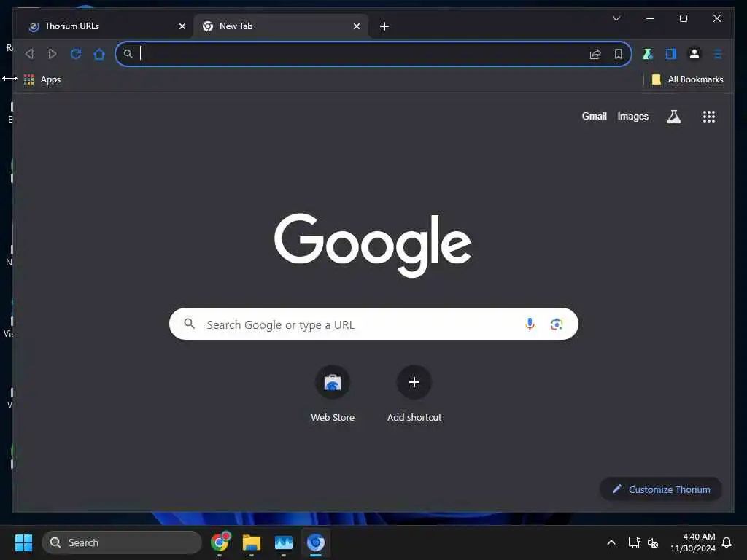The width and height of the screenshot is (747, 560).
Task: Go back with the back arrow
Action: [x=29, y=54]
